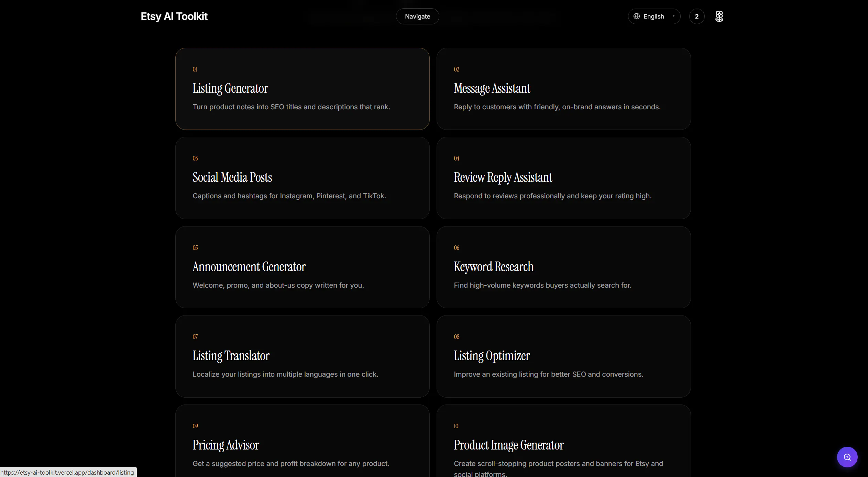868x477 pixels.
Task: Open the Listing Generator card
Action: pos(302,89)
